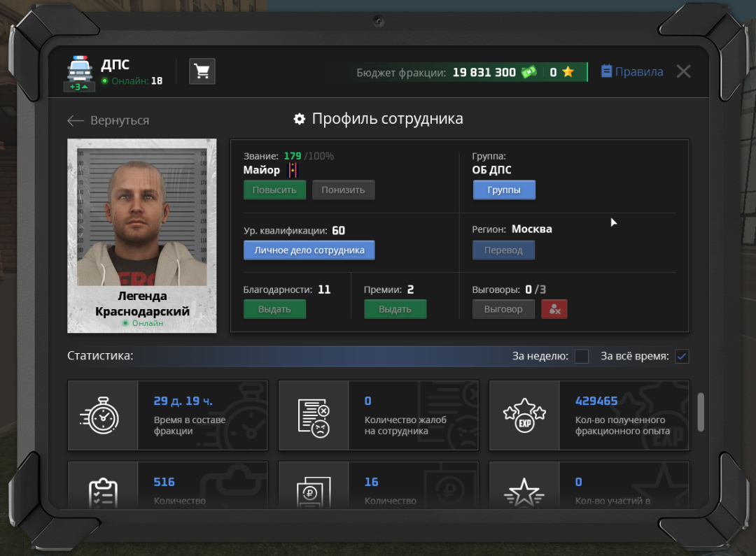Viewport: 756px width, 556px height.
Task: Click the 29 д. 19 ч. time value
Action: [183, 401]
